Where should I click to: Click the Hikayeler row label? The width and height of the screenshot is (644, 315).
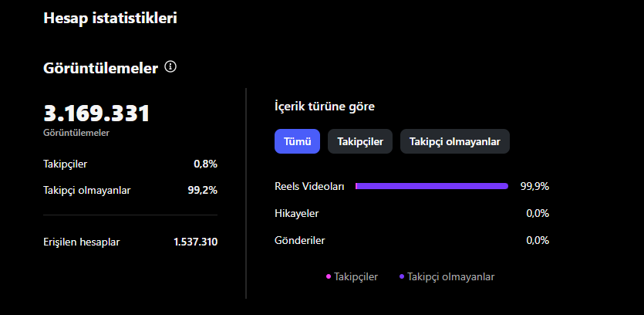tap(296, 213)
